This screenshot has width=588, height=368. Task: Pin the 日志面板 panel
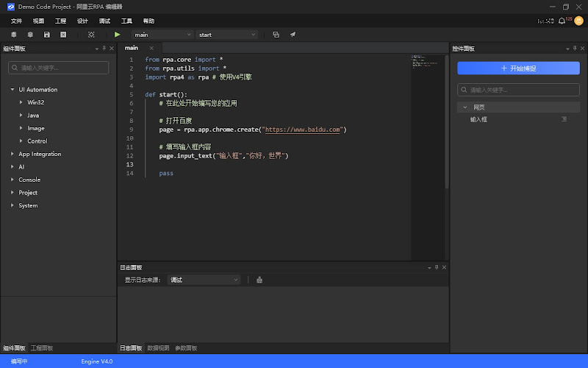click(x=437, y=267)
